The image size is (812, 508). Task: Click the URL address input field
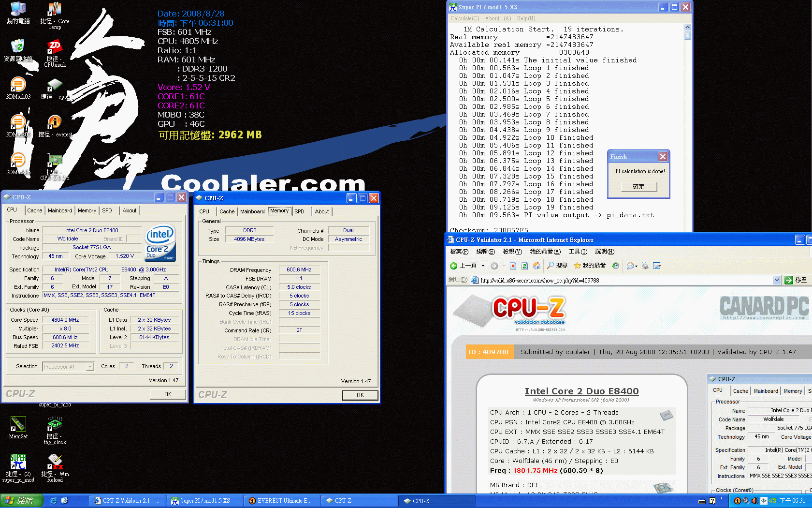621,280
